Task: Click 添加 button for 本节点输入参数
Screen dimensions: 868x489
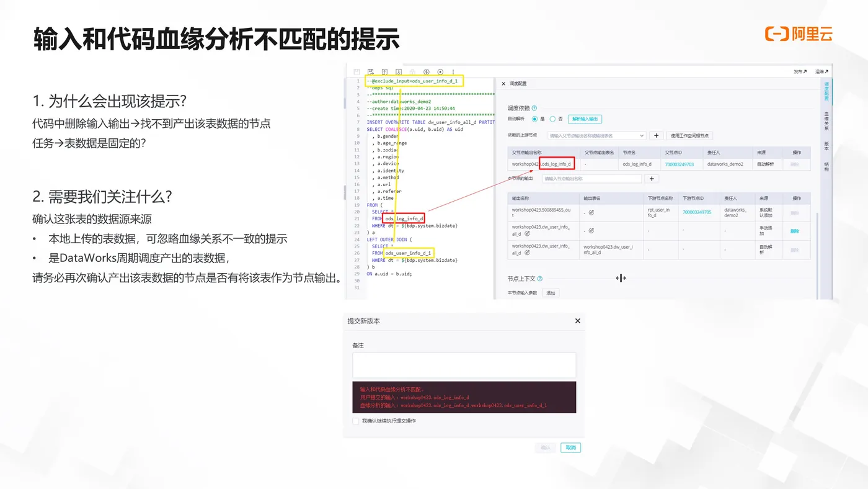Action: [x=551, y=293]
